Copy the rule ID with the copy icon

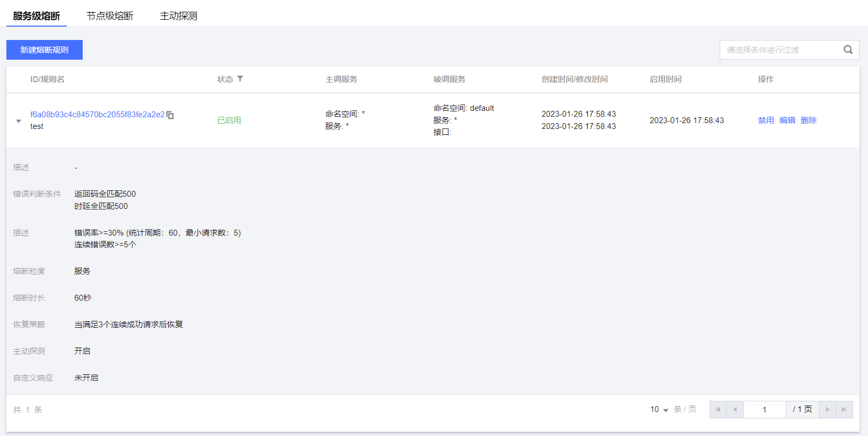(170, 115)
